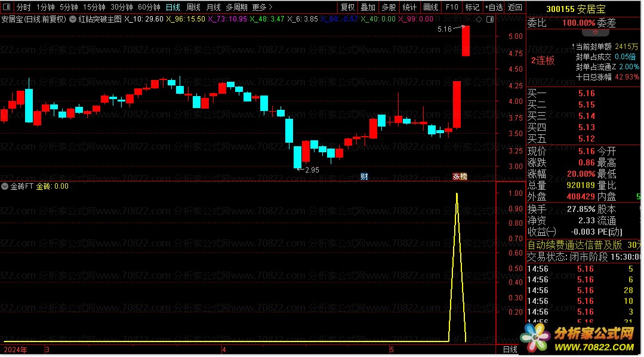Collapse the order panel with red chevron
This screenshot has height=357, width=644.
[594, 32]
